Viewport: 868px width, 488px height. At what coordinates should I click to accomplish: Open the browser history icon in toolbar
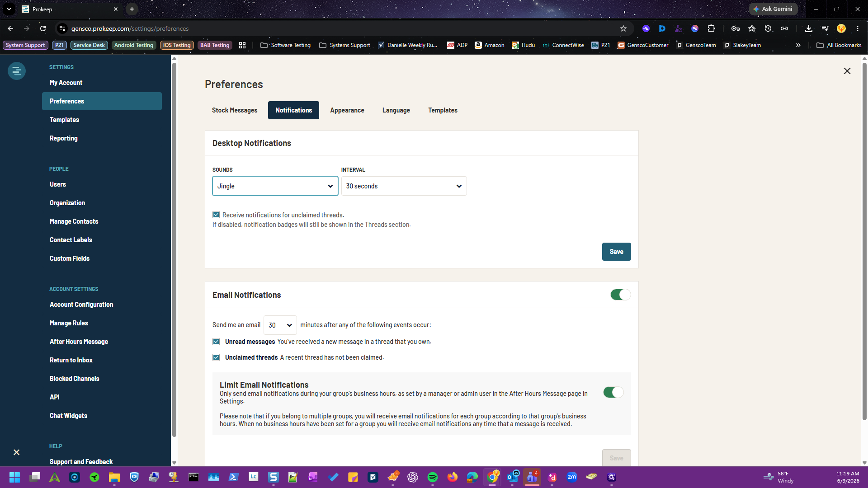tap(768, 28)
